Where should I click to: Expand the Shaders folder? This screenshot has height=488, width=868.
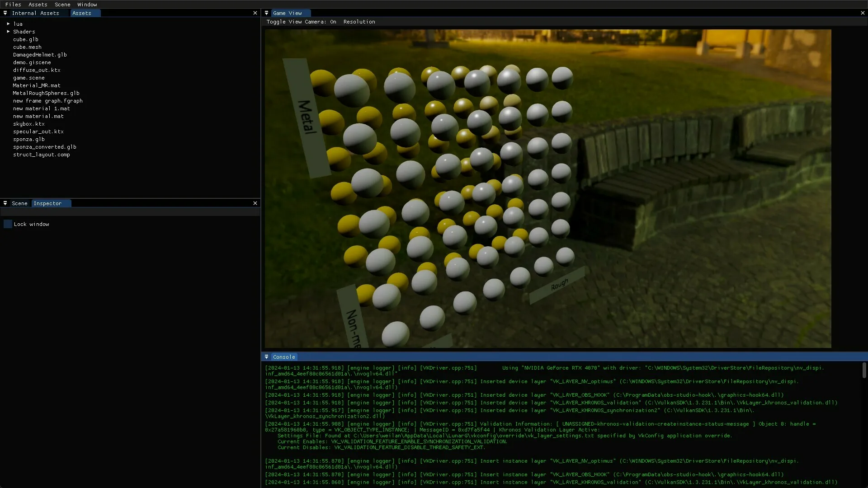8,32
